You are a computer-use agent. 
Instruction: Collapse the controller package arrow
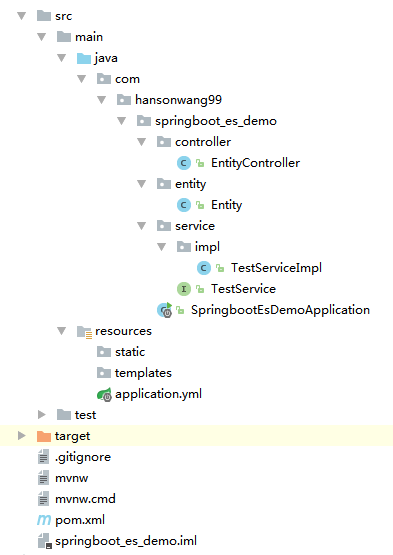click(x=142, y=142)
